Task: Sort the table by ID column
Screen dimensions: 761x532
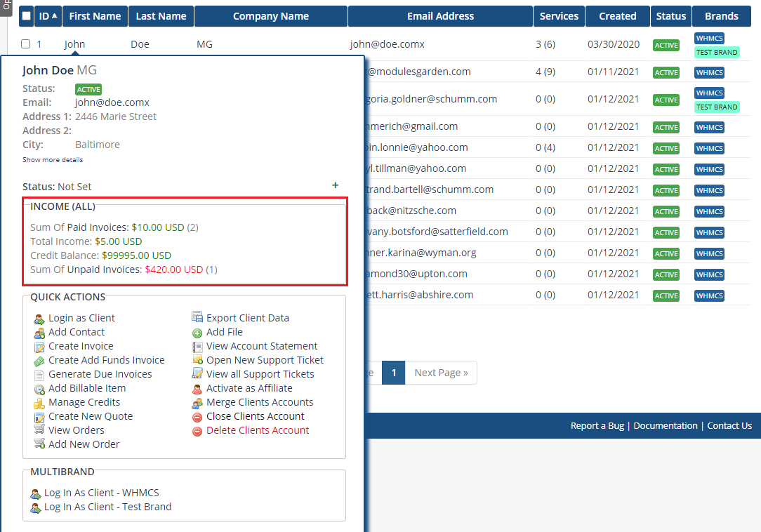Action: [x=48, y=16]
